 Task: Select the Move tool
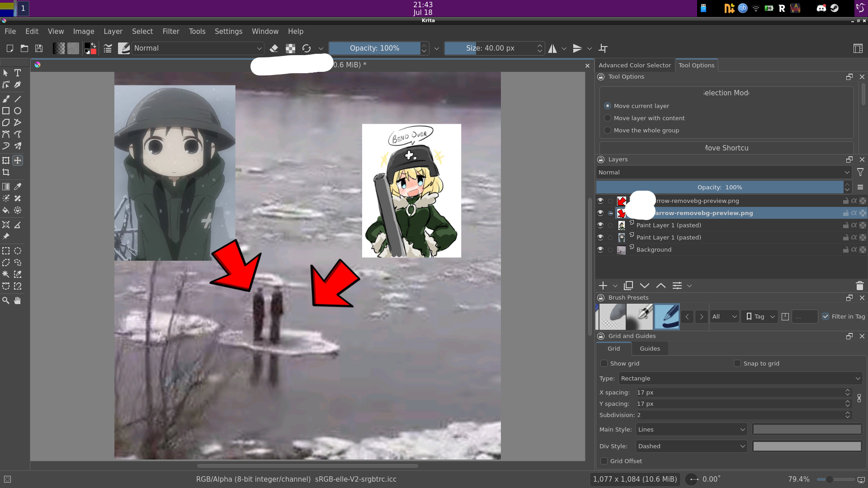coord(18,160)
